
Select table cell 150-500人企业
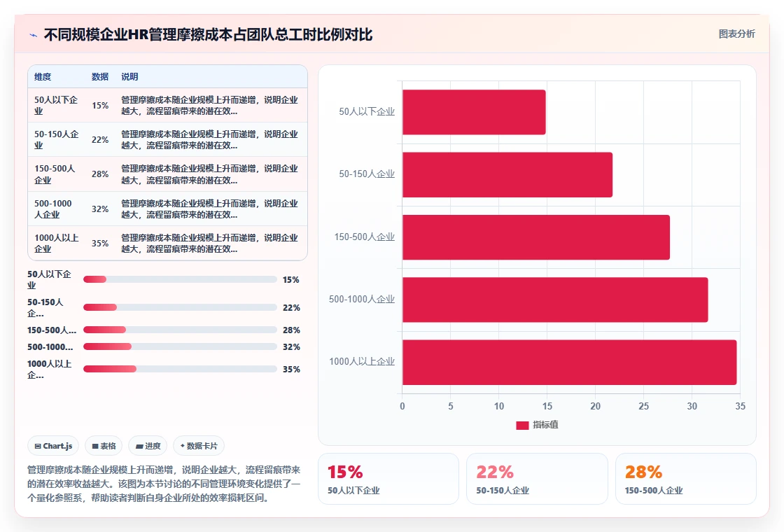pos(55,174)
